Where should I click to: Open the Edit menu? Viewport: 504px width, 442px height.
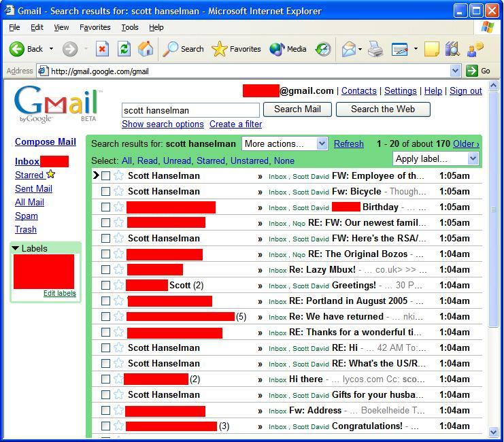tap(37, 27)
